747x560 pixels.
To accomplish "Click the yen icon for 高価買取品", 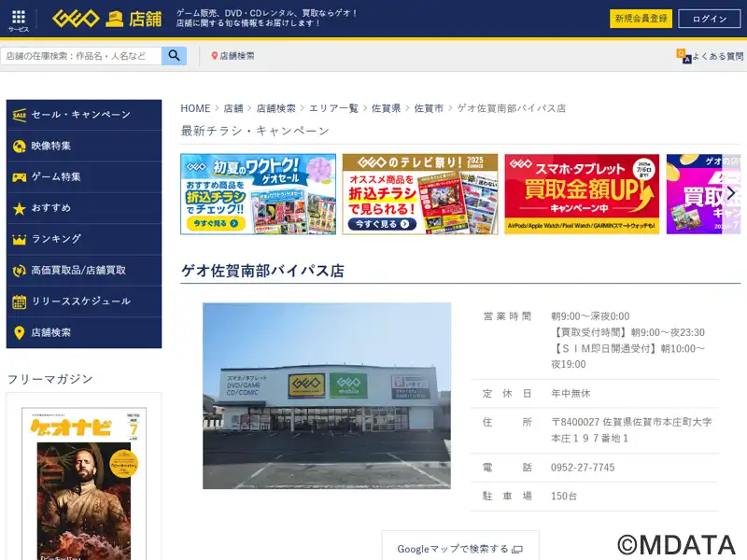I will coord(19,271).
